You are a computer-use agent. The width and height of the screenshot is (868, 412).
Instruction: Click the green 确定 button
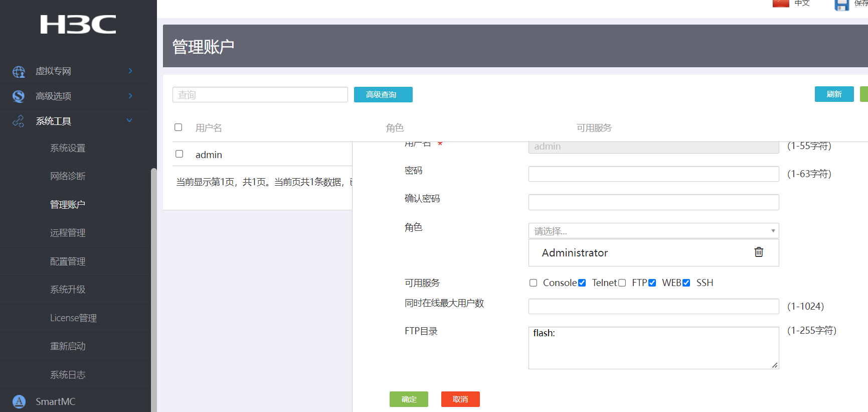pos(409,399)
